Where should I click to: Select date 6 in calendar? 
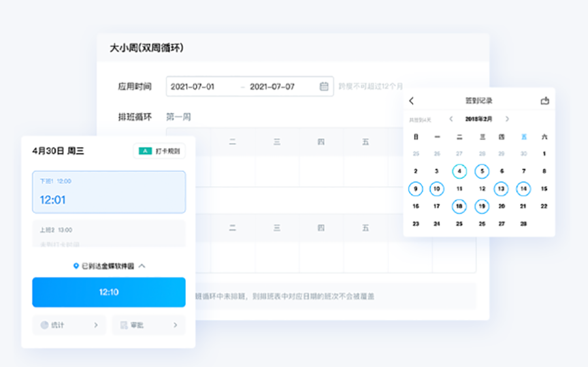[x=501, y=171]
